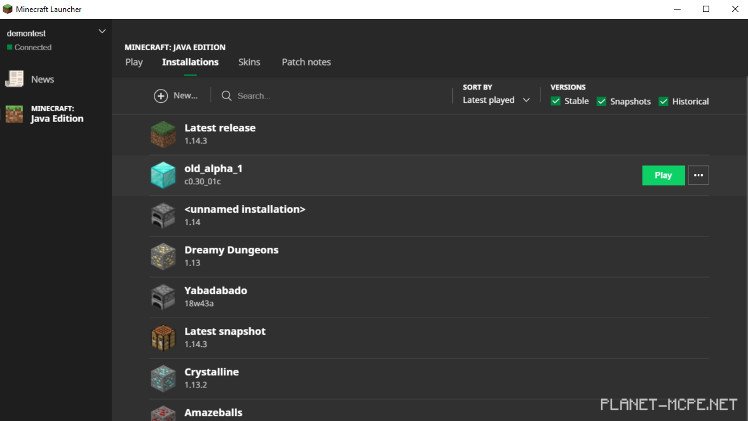Click the furnace icon of unnamed installation
748x421 pixels.
(x=162, y=215)
